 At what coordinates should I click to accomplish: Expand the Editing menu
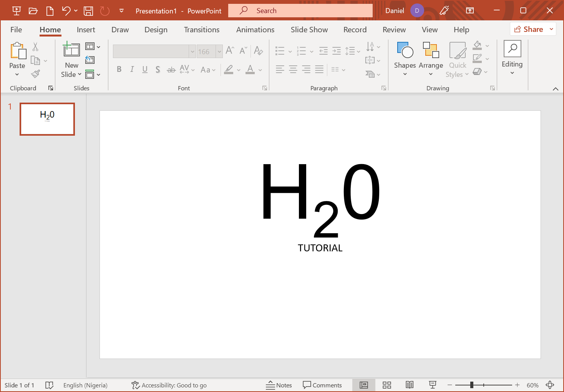[x=512, y=58]
